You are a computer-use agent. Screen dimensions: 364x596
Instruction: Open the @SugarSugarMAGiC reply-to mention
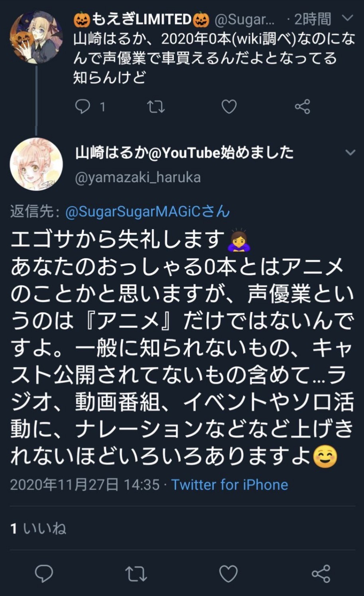147,212
